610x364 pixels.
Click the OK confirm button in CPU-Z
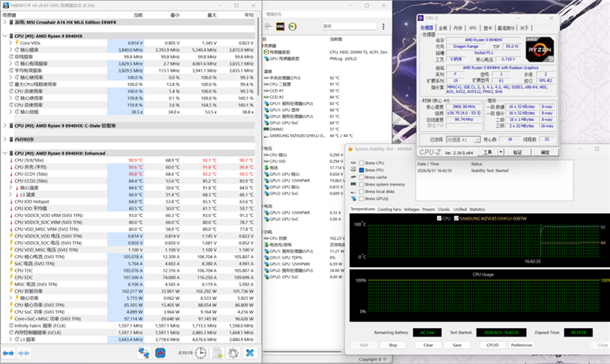(545, 152)
